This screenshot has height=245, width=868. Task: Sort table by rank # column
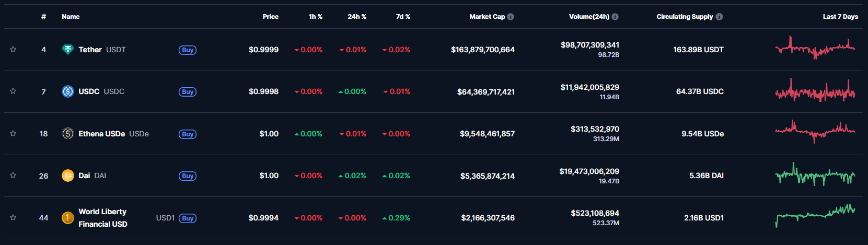point(44,17)
